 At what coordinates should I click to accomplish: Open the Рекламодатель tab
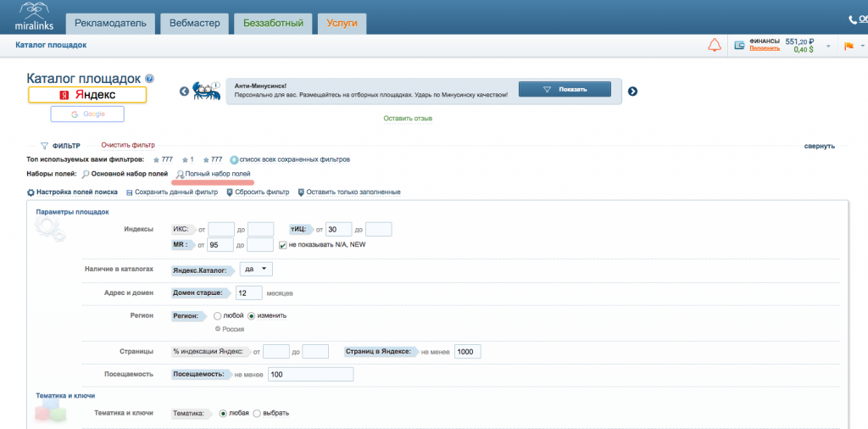pos(109,23)
